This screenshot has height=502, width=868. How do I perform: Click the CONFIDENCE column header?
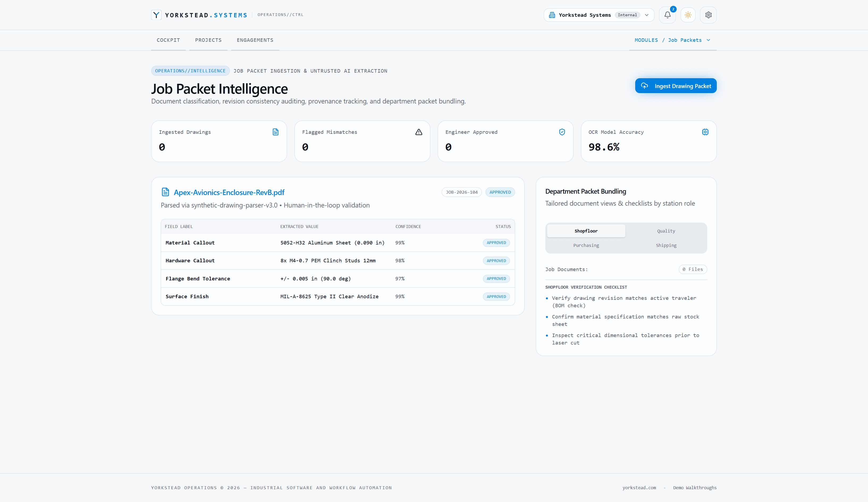click(x=408, y=226)
